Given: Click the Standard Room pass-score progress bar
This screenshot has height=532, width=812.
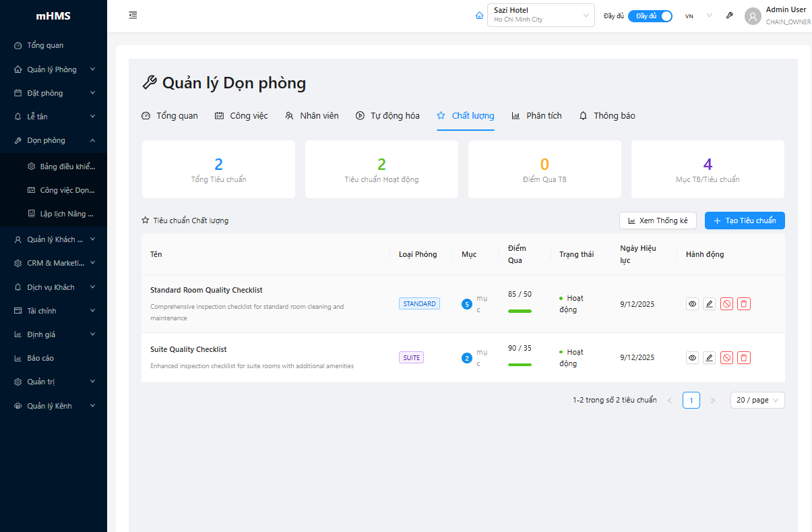Looking at the screenshot, I should click(x=520, y=312).
